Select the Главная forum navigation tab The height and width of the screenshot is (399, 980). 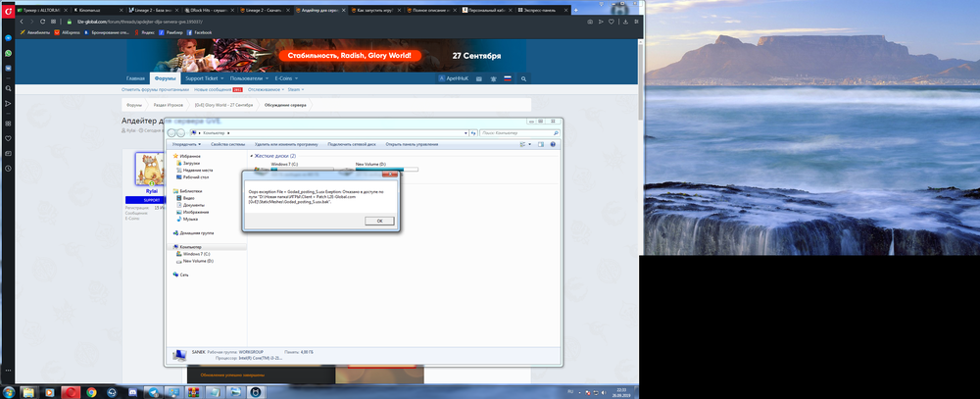pos(135,77)
